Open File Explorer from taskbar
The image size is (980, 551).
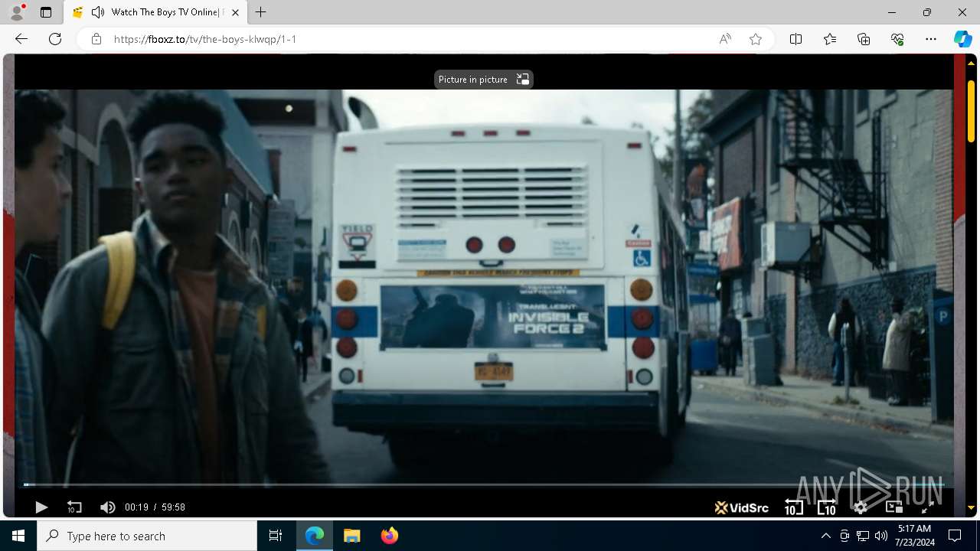351,536
